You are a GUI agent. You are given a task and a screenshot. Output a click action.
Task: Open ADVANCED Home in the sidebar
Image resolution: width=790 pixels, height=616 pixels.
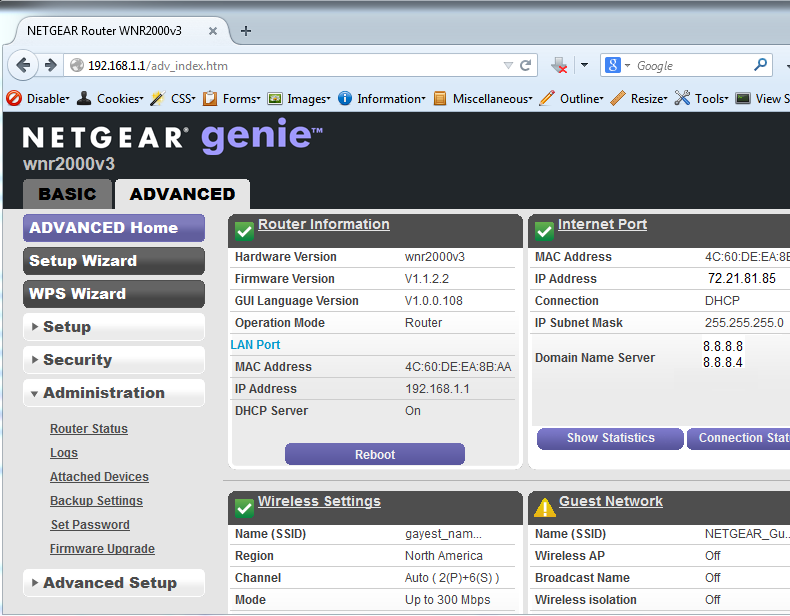coord(114,228)
